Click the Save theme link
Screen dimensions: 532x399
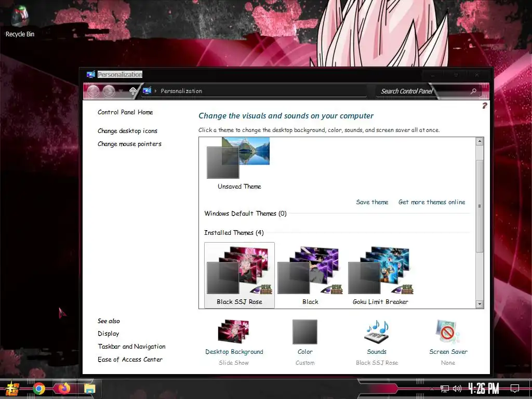372,202
